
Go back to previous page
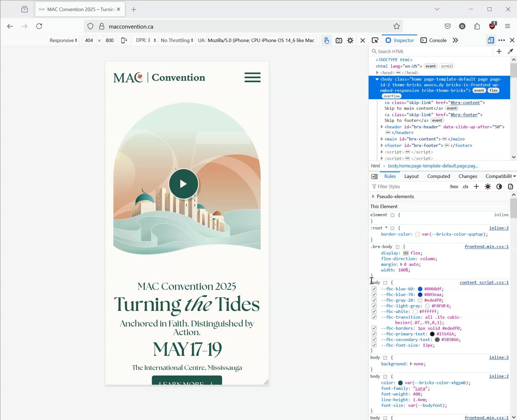10,26
